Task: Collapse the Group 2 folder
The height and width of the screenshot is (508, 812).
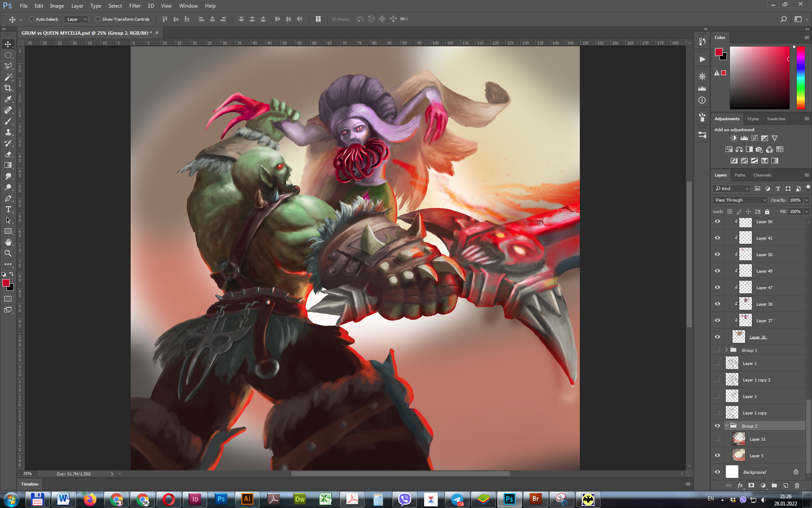Action: [x=727, y=426]
